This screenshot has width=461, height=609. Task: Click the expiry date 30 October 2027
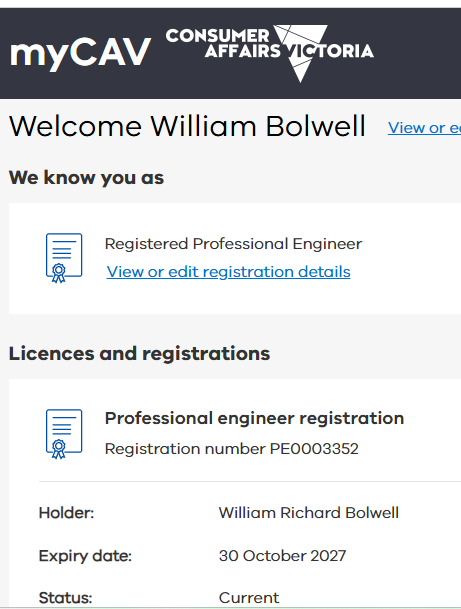[282, 556]
